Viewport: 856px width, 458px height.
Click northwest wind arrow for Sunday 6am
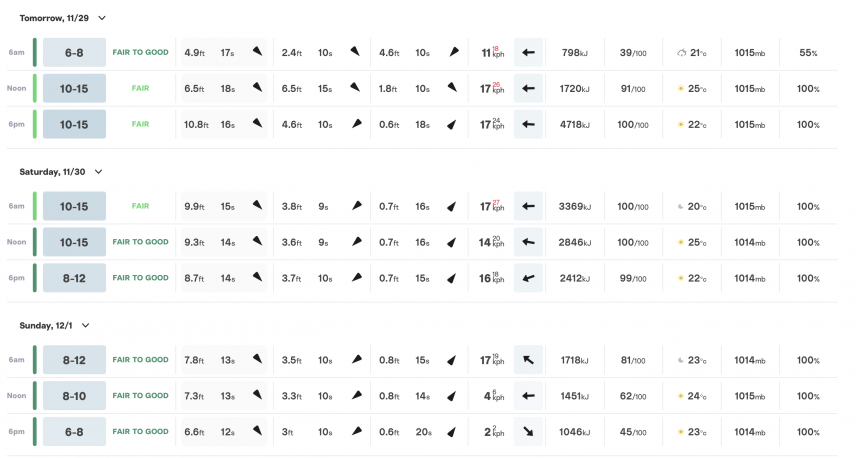pos(528,360)
